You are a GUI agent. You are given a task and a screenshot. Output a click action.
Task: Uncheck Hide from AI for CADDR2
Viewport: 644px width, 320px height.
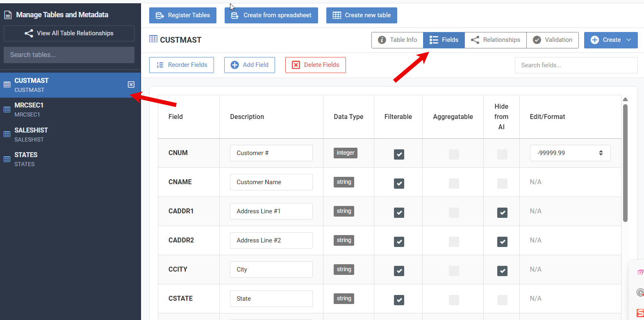tap(503, 242)
